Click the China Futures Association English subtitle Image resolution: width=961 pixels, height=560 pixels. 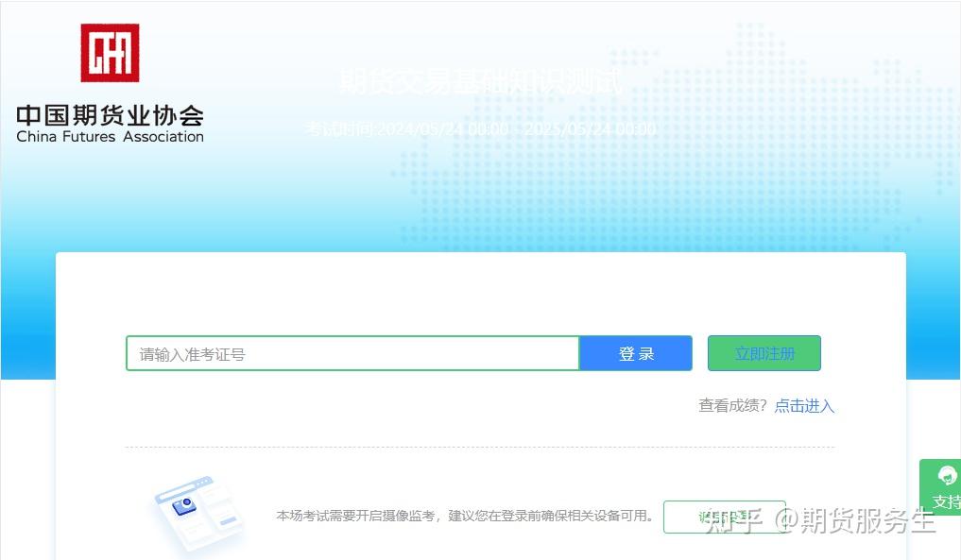tap(109, 137)
